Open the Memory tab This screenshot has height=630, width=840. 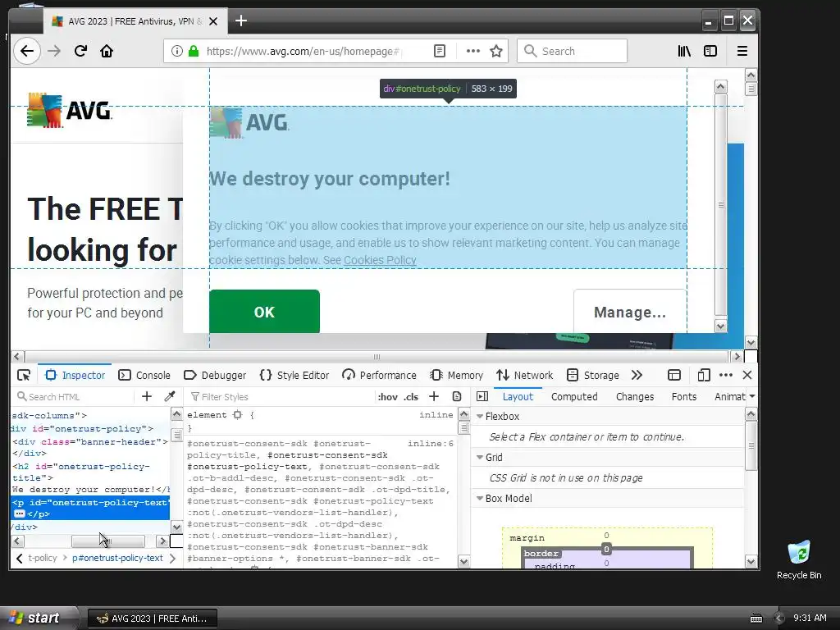tap(456, 375)
